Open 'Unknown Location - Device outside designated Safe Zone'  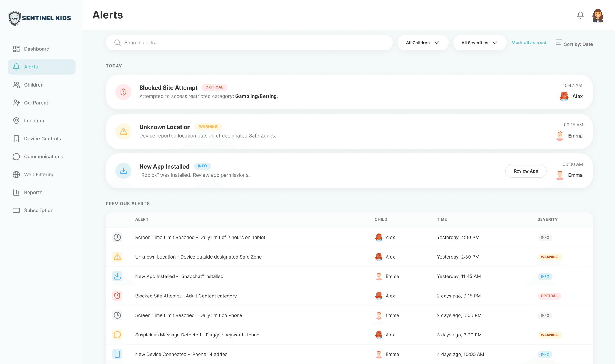coord(199,257)
